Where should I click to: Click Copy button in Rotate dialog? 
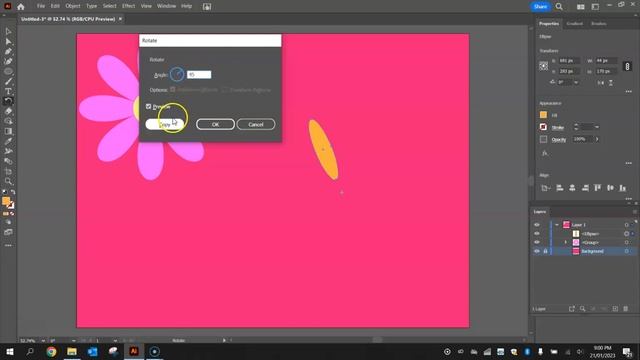(165, 124)
